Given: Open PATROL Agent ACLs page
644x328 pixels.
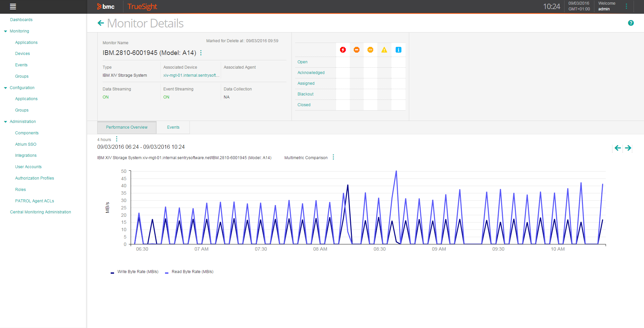Looking at the screenshot, I should tap(35, 201).
